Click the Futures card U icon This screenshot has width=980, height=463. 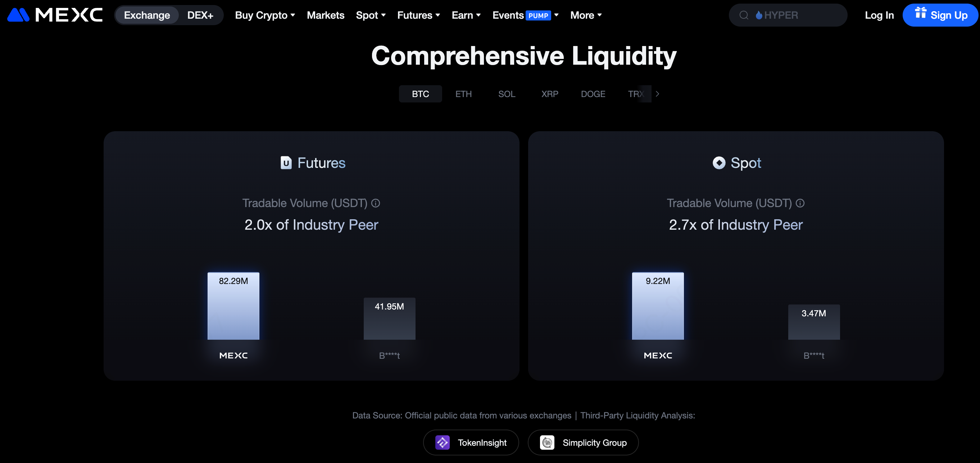(286, 163)
